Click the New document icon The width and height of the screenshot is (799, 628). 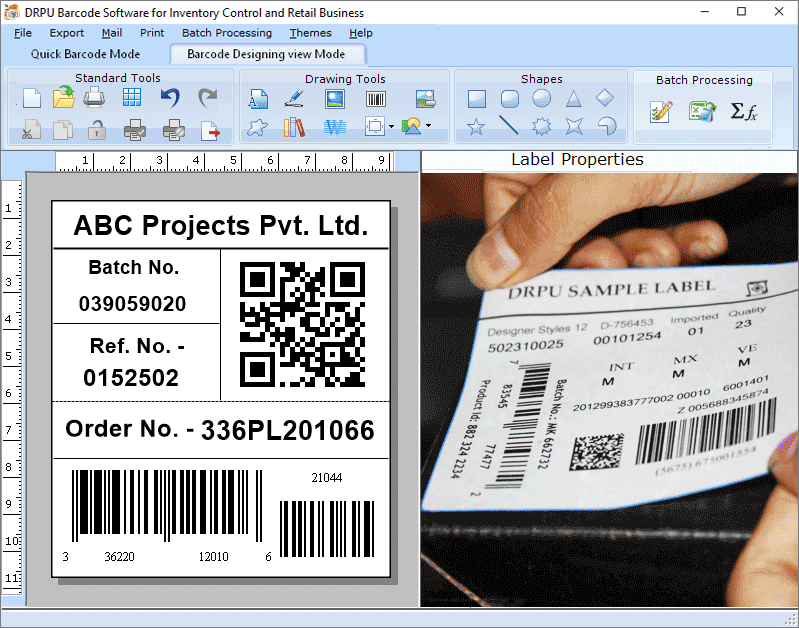tap(32, 98)
